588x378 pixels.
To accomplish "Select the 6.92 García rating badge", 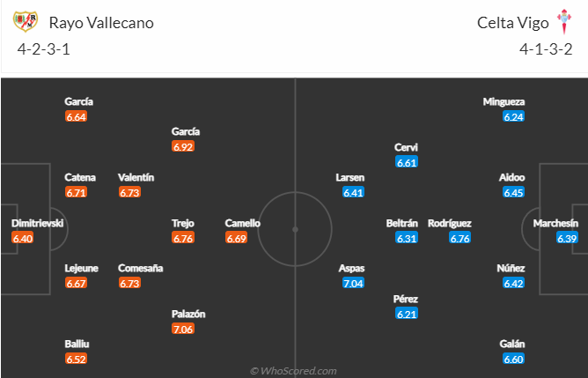I will (183, 147).
